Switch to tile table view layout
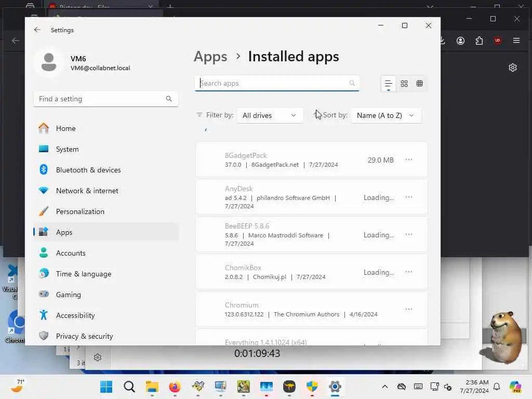This screenshot has height=399, width=532. click(420, 84)
